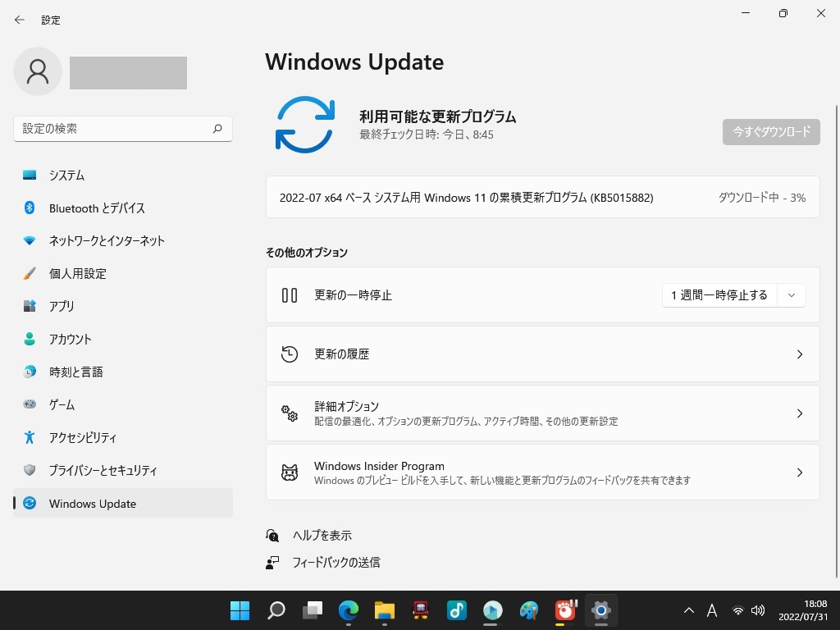Expand 更新の履歴 chevron
This screenshot has width=840, height=630.
[799, 354]
